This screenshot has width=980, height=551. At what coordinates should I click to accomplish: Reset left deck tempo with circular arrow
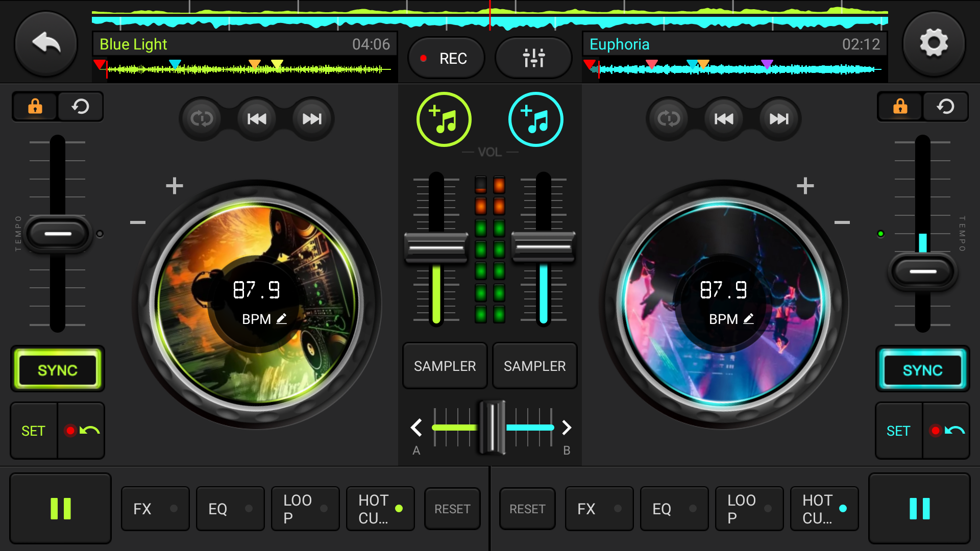[x=81, y=107]
